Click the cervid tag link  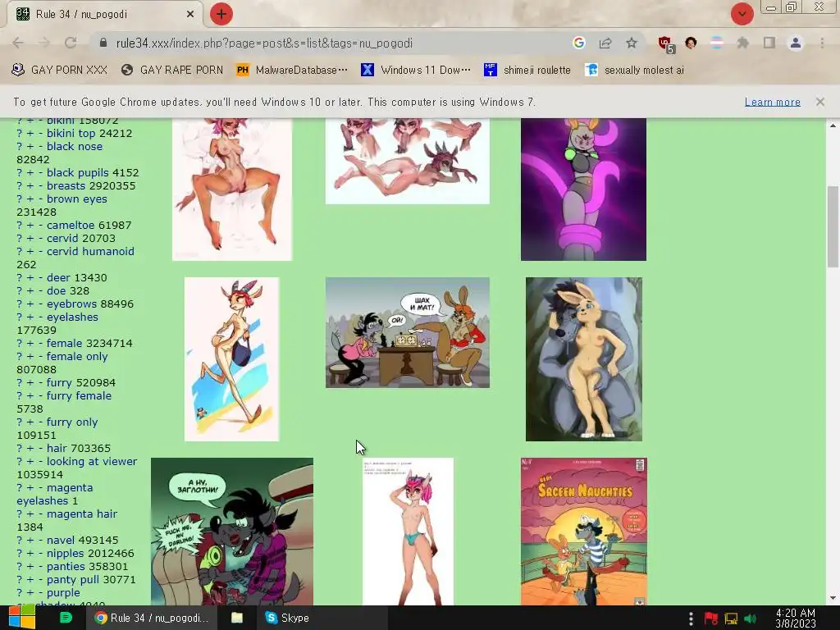pyautogui.click(x=62, y=238)
